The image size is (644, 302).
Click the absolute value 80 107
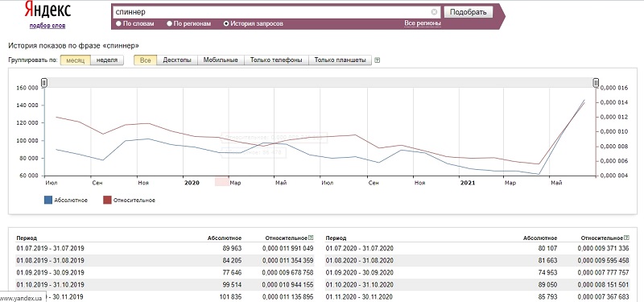(547, 249)
